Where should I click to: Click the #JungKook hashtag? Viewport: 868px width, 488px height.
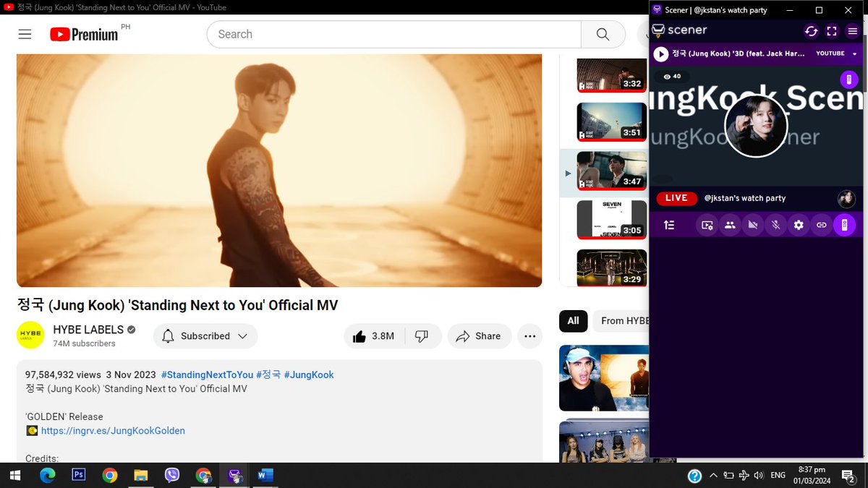309,374
